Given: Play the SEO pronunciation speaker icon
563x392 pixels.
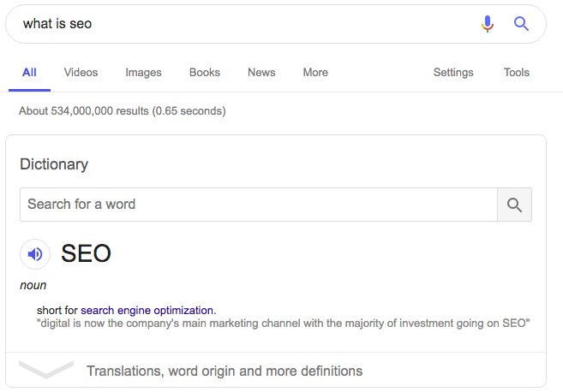Looking at the screenshot, I should click(x=35, y=254).
